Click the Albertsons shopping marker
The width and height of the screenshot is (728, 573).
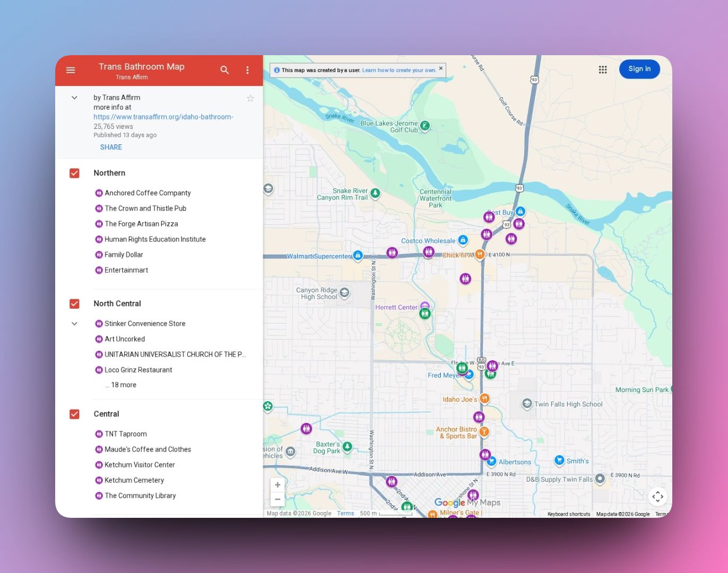click(x=491, y=461)
